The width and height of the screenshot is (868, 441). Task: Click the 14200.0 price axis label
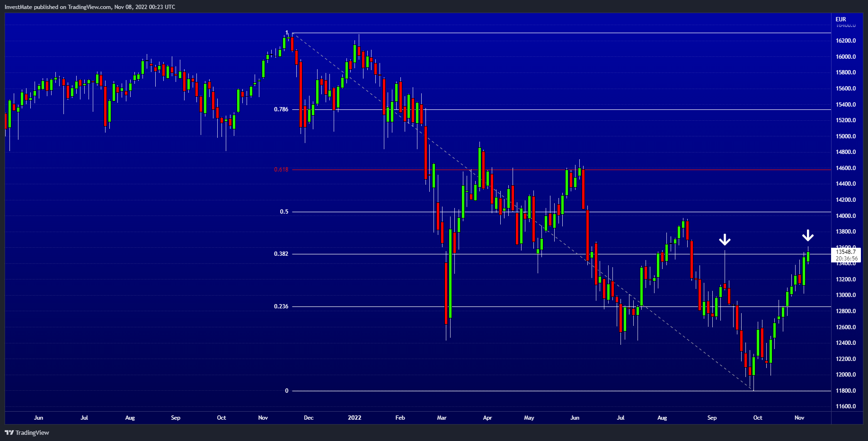pos(846,200)
